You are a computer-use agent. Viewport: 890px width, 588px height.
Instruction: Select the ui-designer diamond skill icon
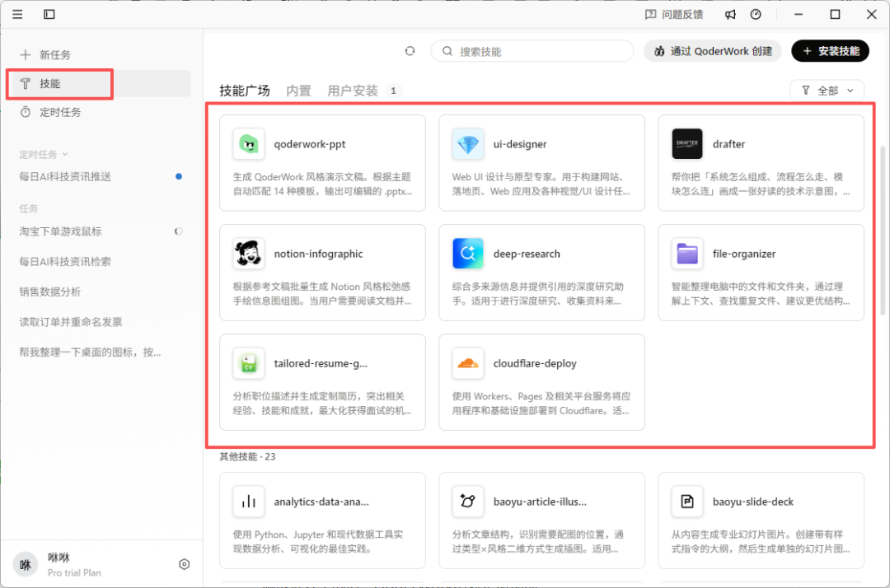(467, 143)
